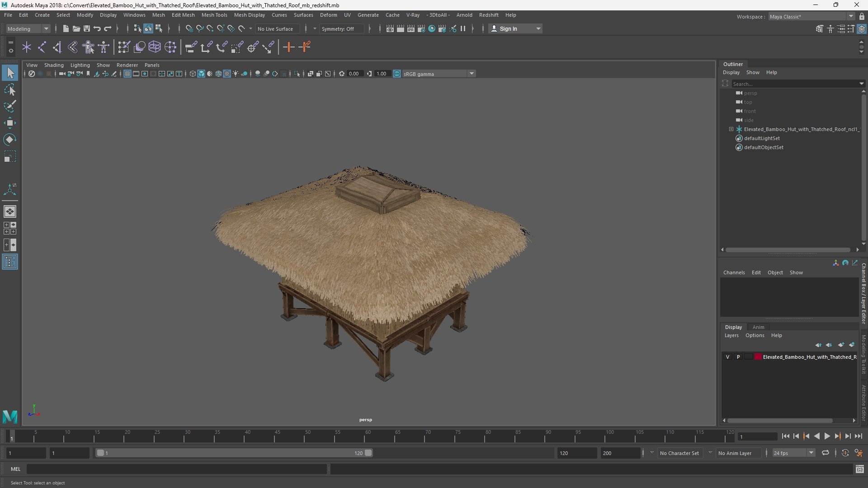Toggle P playback box of the Elevated_Bamboo_Hut layer

pos(738,357)
